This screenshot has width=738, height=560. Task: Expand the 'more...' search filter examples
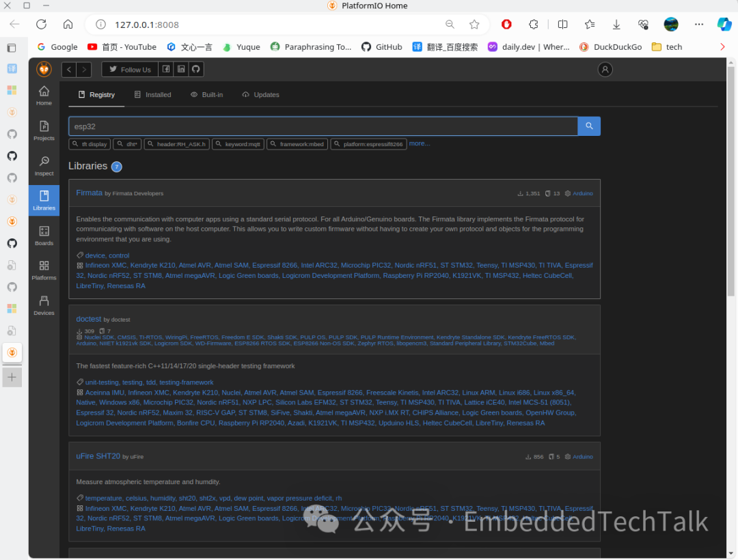419,143
